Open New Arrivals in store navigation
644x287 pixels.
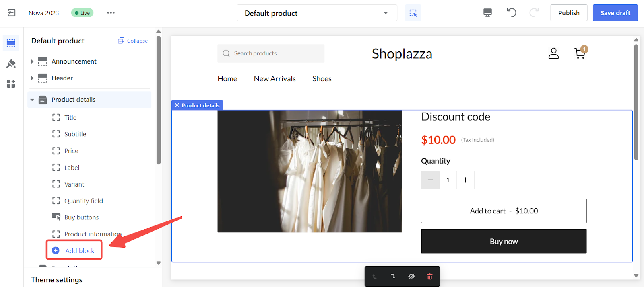pyautogui.click(x=275, y=79)
